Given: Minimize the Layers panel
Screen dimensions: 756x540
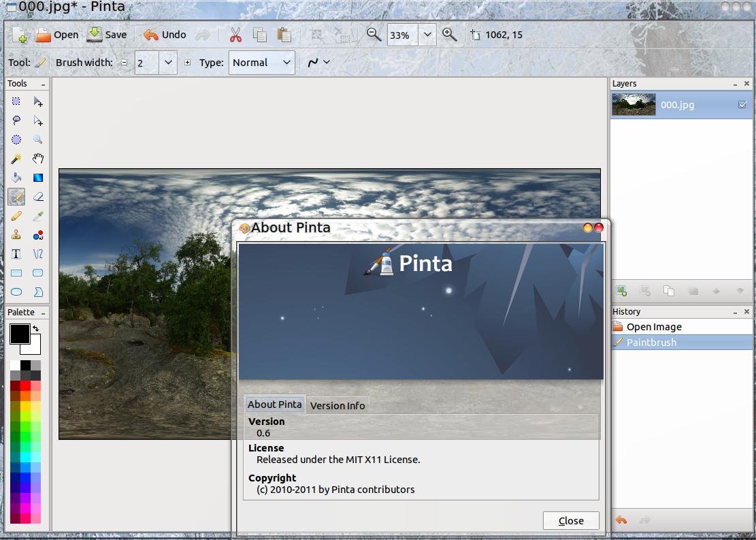Looking at the screenshot, I should (x=736, y=84).
